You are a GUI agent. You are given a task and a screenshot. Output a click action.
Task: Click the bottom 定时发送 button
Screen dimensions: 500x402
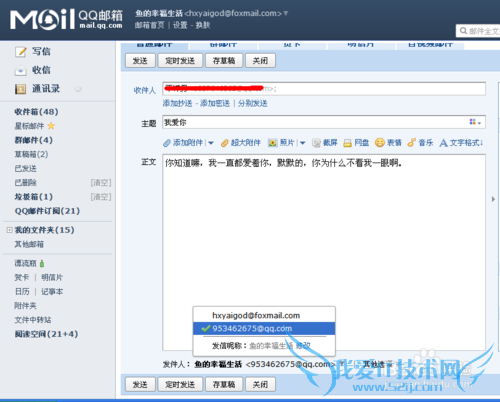pyautogui.click(x=180, y=385)
